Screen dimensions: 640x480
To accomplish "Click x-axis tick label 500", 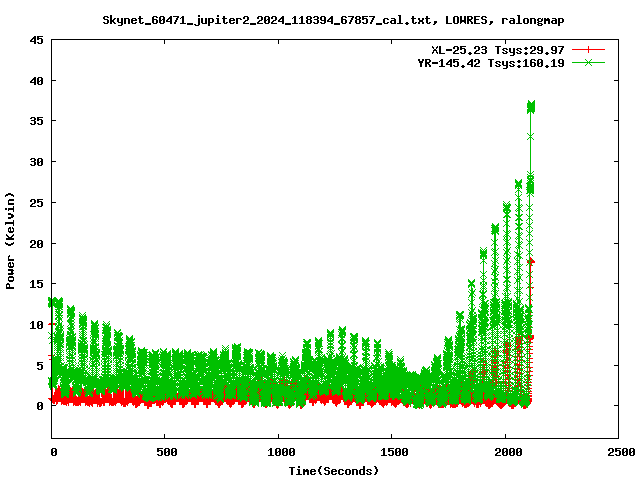I will coord(167,452).
